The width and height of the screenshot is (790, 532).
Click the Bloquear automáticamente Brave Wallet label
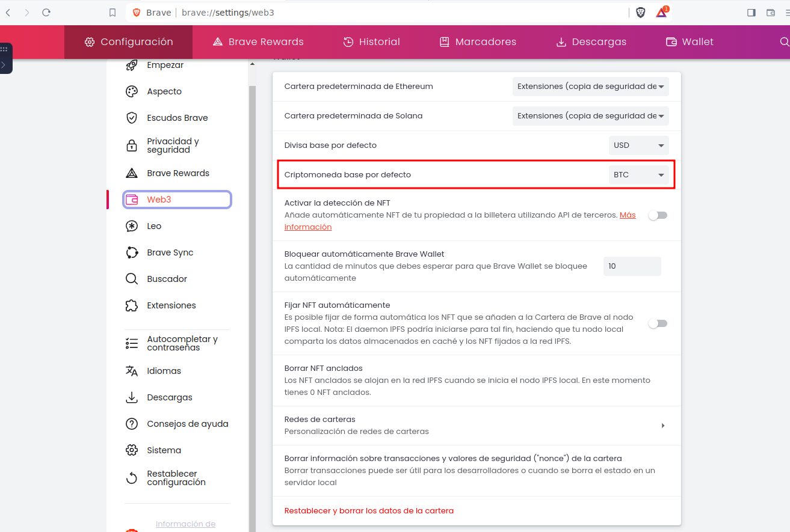coord(364,254)
